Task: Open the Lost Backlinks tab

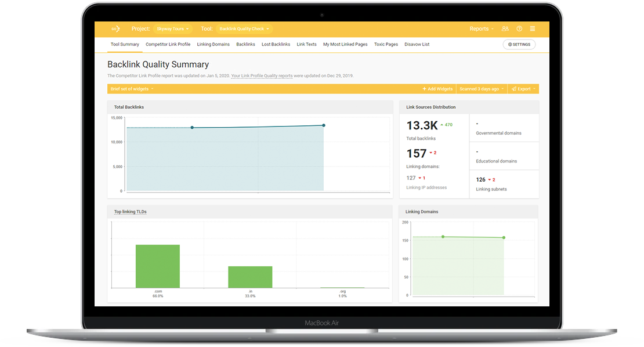Action: pyautogui.click(x=276, y=44)
